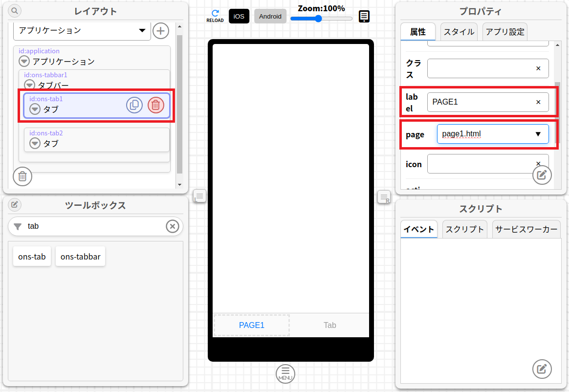
Task: Duplicate the ons-tab1 element with the copy icon
Action: coord(134,105)
